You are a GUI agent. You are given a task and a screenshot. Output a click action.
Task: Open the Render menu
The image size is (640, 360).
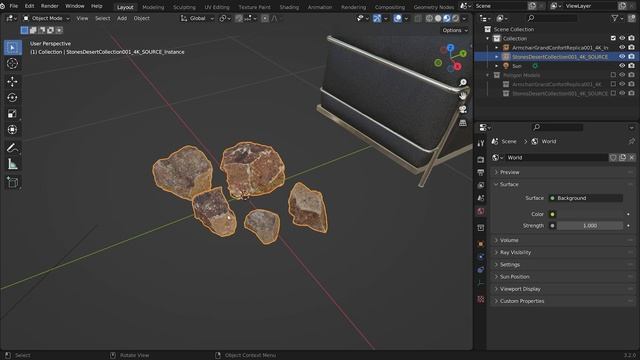(x=50, y=6)
